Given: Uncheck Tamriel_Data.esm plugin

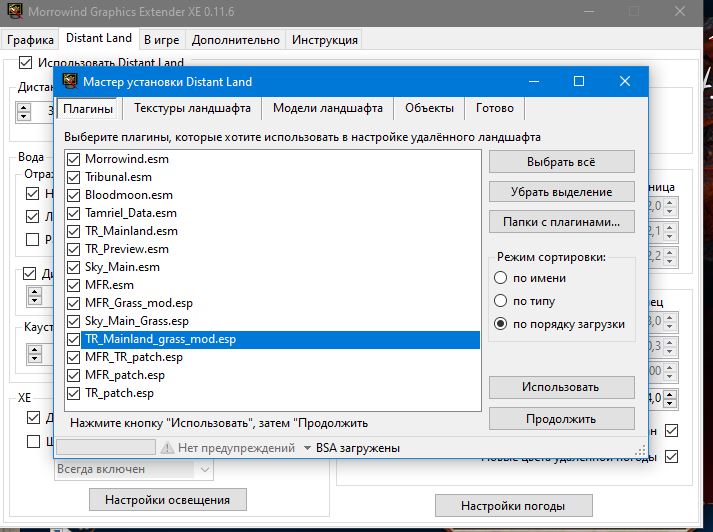Looking at the screenshot, I should (73, 213).
